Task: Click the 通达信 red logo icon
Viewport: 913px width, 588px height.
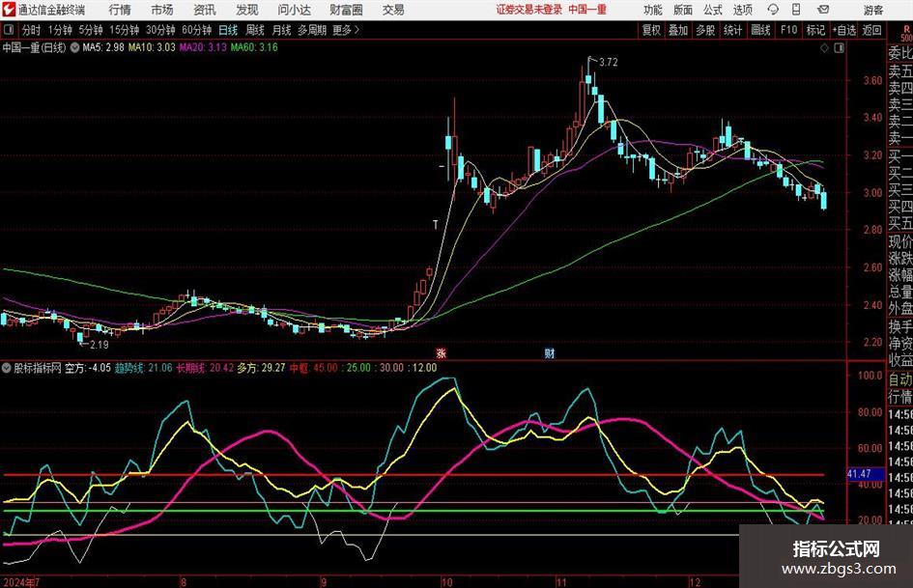Action: click(9, 10)
